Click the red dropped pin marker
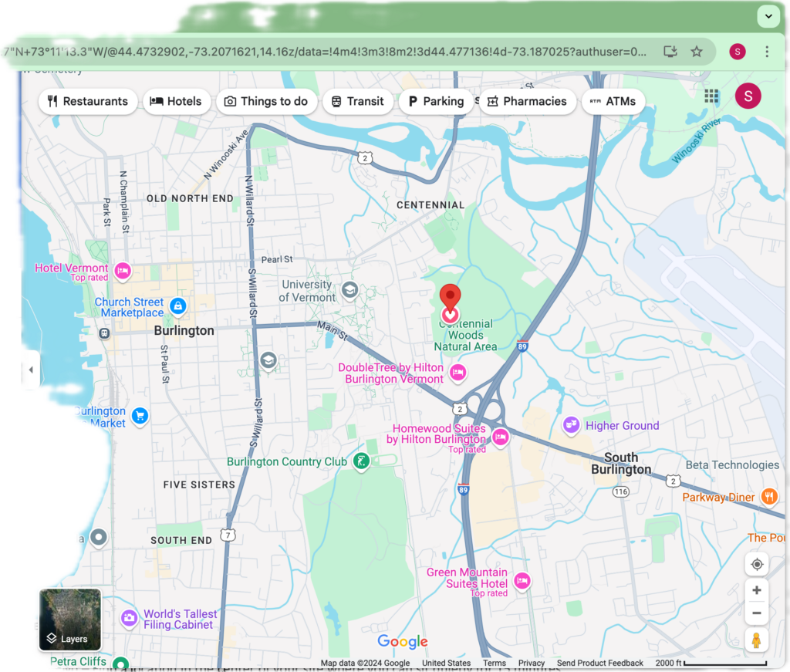790x672 pixels. (451, 298)
